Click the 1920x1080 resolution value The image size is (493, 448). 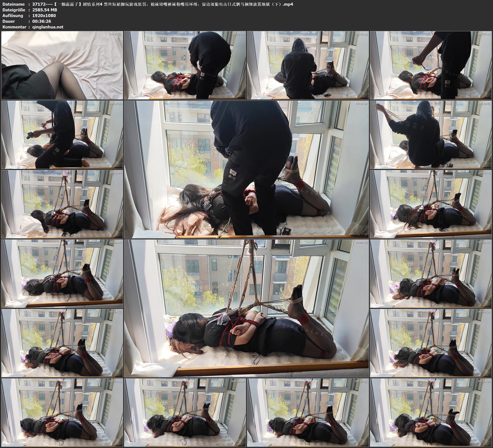click(x=44, y=16)
